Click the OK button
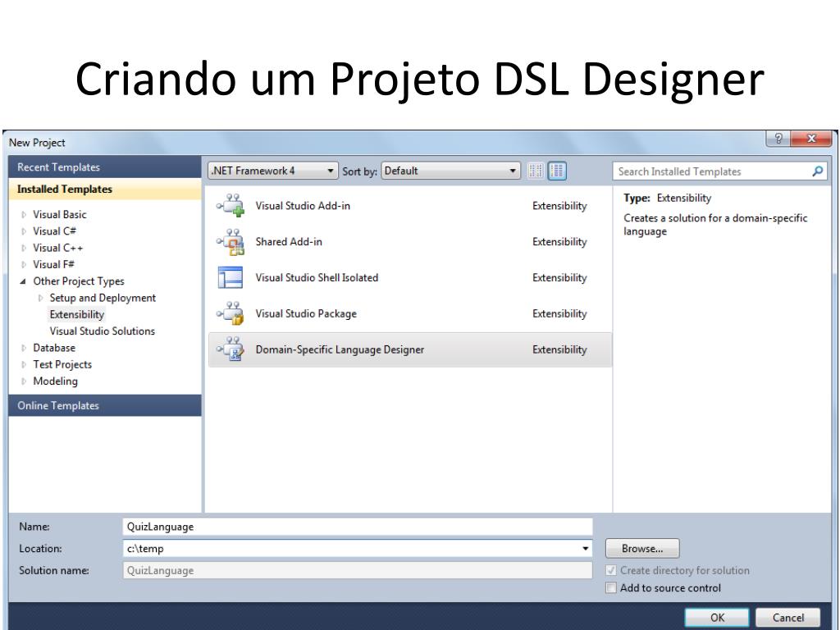This screenshot has height=630, width=840. (717, 618)
